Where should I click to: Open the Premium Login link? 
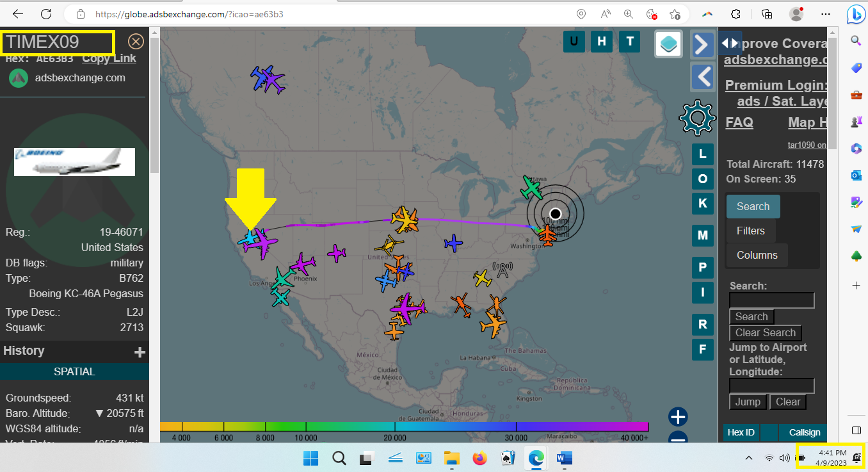[776, 85]
